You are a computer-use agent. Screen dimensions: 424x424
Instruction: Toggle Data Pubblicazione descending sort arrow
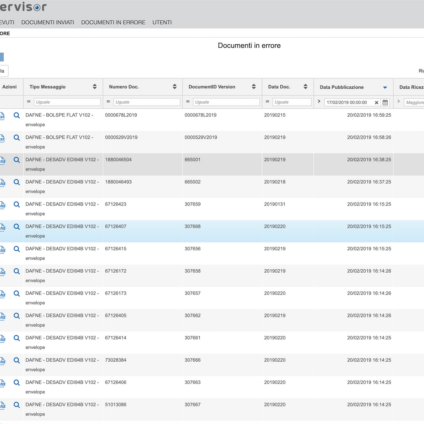(385, 87)
